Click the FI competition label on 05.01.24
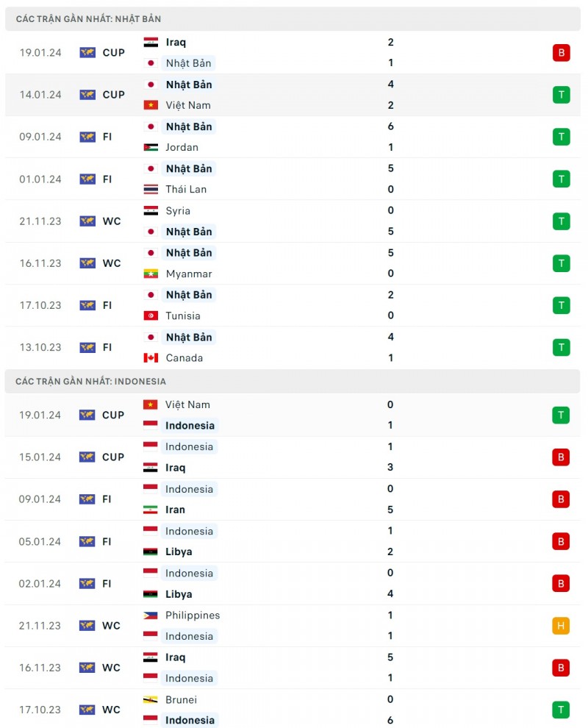 107,542
